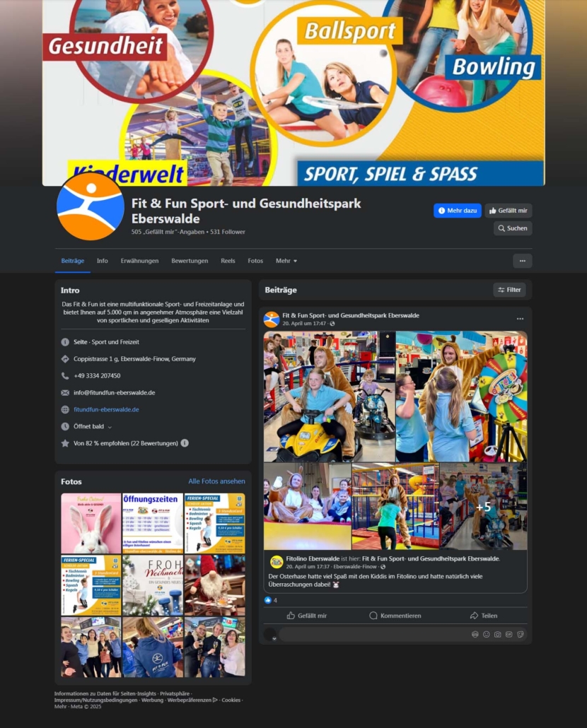Image resolution: width=587 pixels, height=728 pixels.
Task: Open the Froh Weihnachten photo thumbnail
Action: (x=153, y=585)
